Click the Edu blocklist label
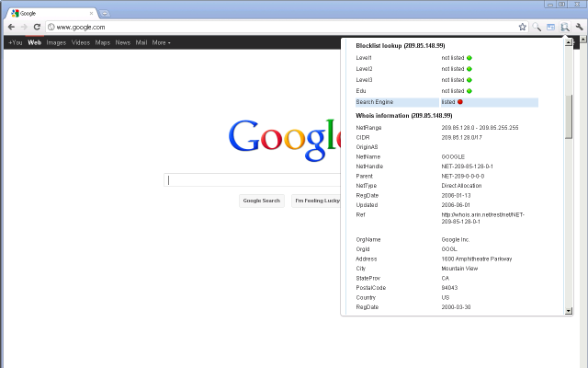The height and width of the screenshot is (368, 588). 361,91
